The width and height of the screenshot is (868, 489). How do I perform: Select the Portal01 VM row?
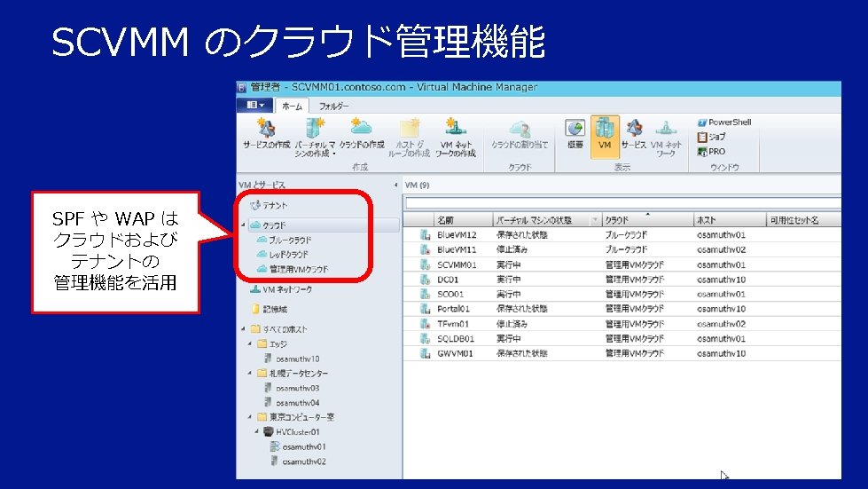(622, 309)
